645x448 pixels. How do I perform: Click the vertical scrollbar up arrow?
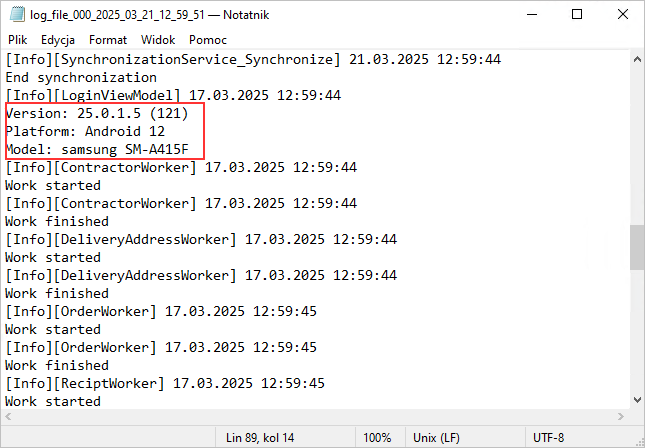[x=636, y=59]
